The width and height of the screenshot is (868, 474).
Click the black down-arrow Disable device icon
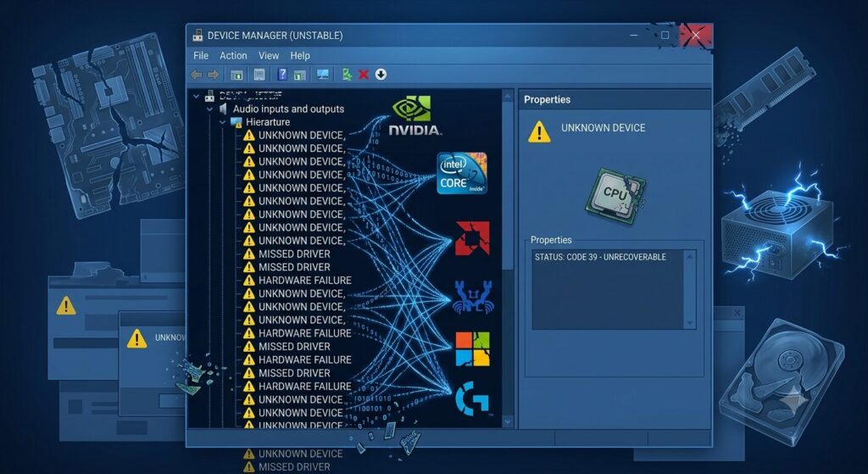(381, 75)
